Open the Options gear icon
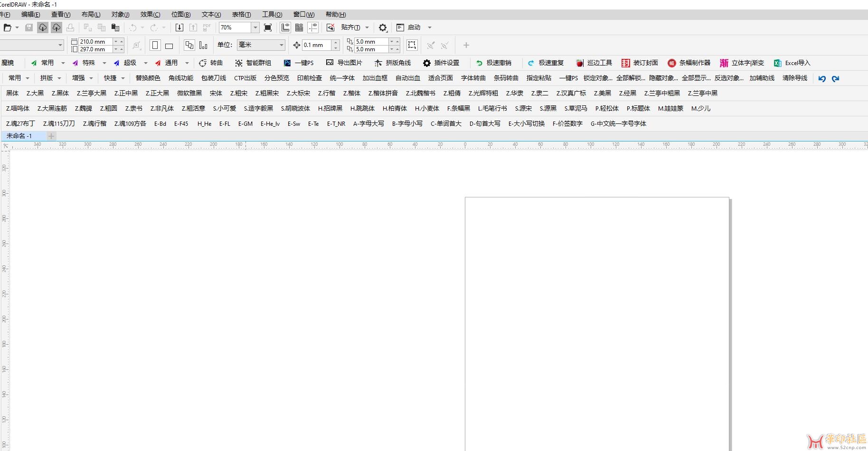This screenshot has width=868, height=451. pyautogui.click(x=383, y=28)
